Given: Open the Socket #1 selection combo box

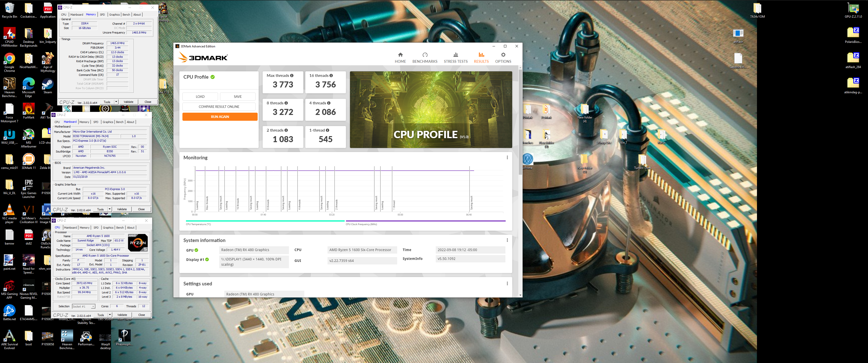Looking at the screenshot, I should coord(84,307).
